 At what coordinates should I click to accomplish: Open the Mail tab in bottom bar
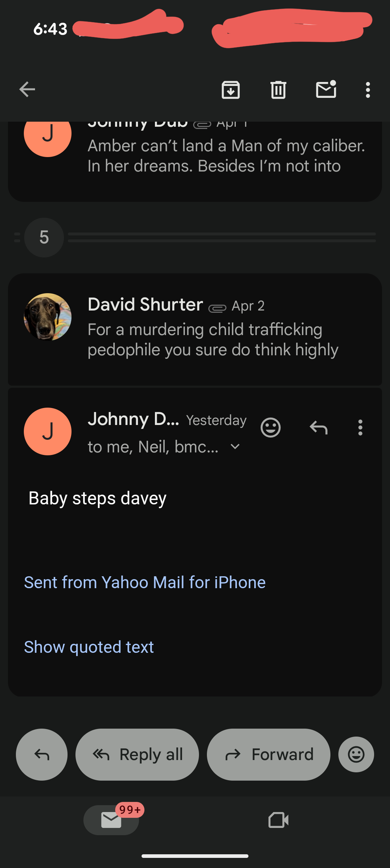[x=111, y=820]
